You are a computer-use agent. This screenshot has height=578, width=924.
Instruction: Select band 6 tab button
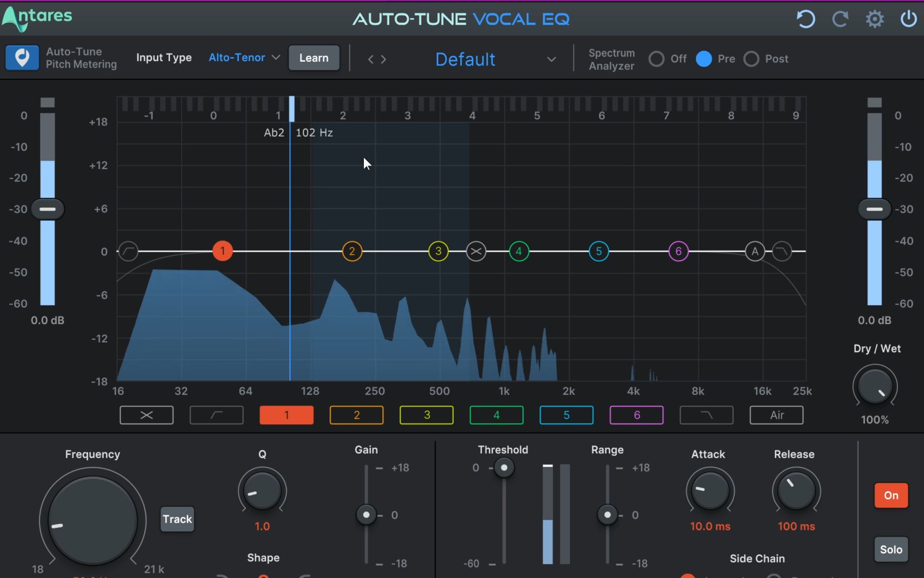[x=637, y=415]
